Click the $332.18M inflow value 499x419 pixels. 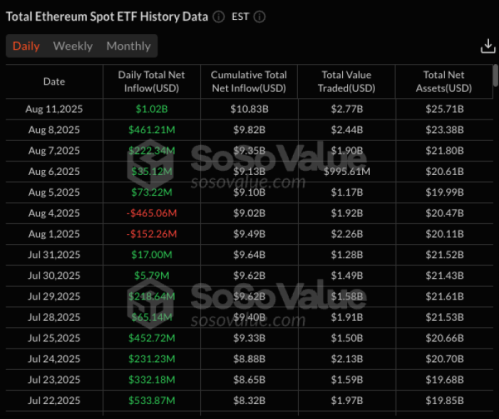152,380
